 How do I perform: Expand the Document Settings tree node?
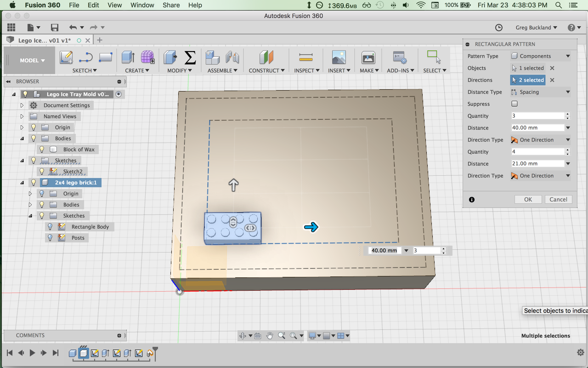pos(22,105)
